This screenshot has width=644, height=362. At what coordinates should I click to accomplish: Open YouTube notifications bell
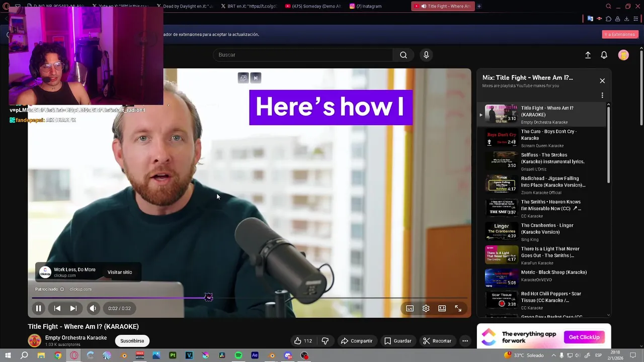pos(604,55)
